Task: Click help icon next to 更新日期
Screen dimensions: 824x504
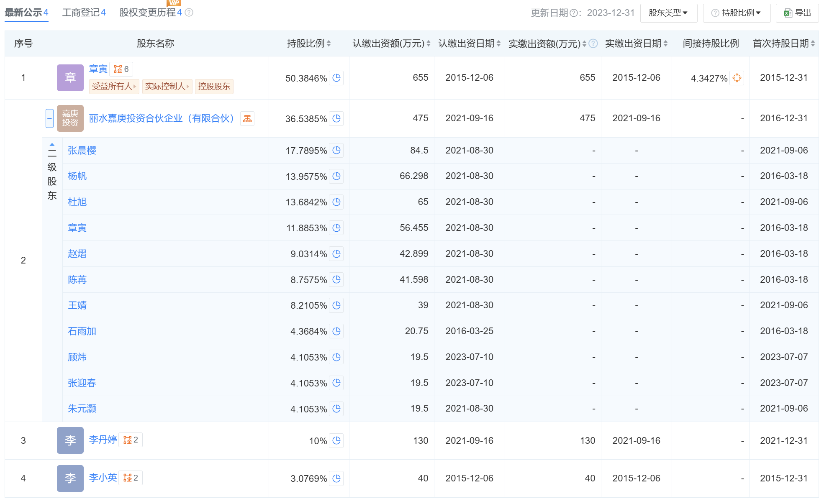Action: (574, 13)
